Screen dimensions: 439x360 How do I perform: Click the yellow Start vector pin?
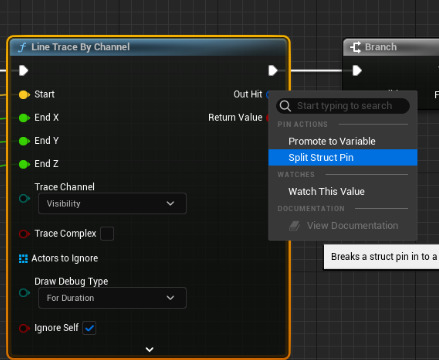24,95
